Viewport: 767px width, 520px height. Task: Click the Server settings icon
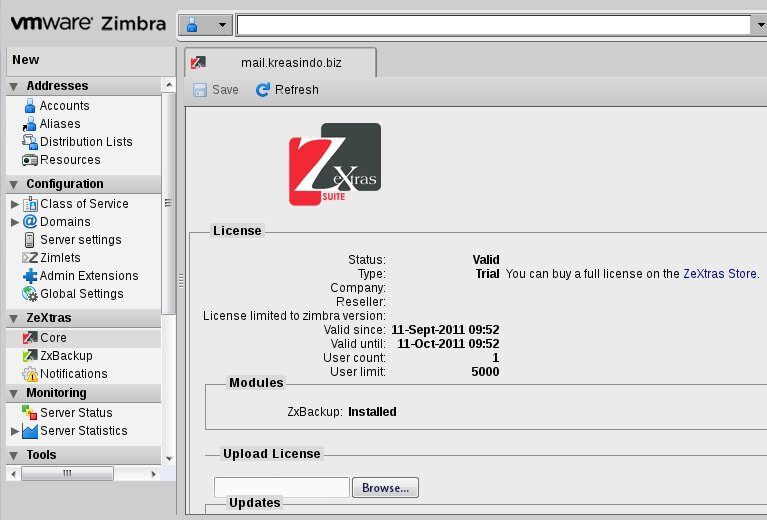[29, 240]
